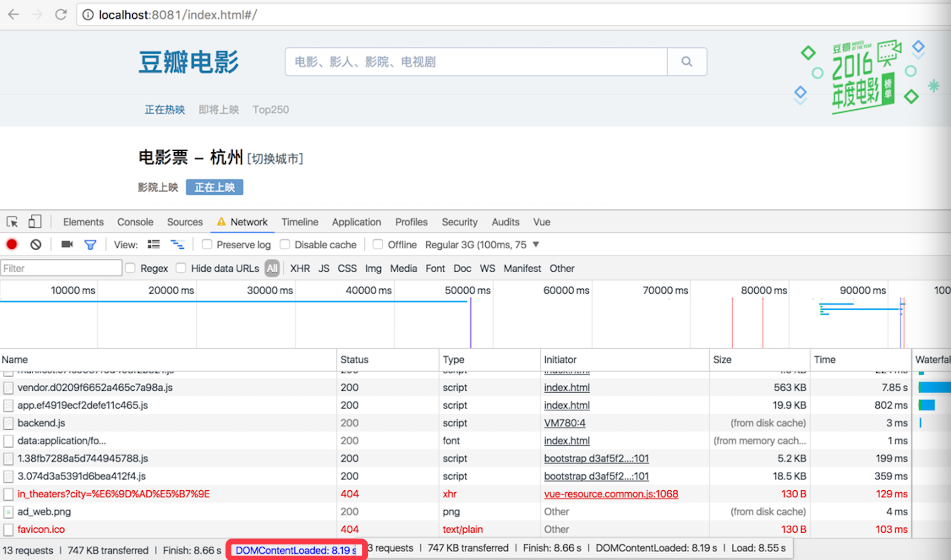
Task: Click file icon of vendor.d0209f6652a465c7a98a.js
Action: [8, 388]
